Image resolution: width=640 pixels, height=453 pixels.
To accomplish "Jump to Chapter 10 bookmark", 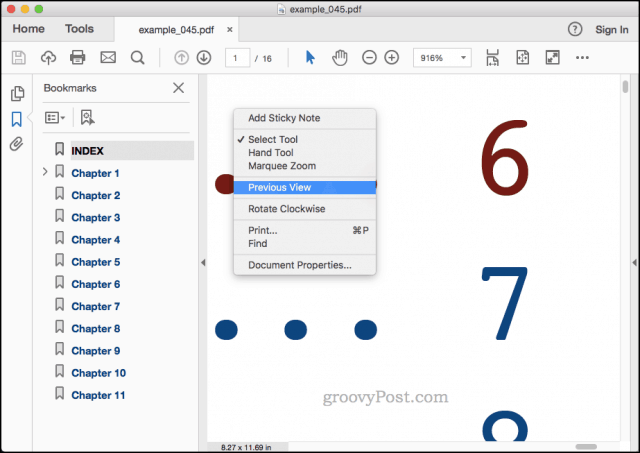I will (98, 373).
